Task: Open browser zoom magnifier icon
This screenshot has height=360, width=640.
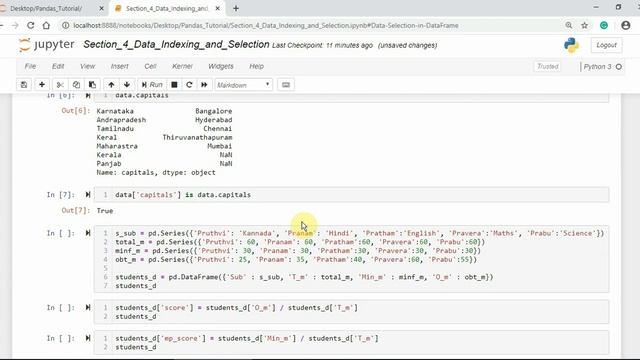Action: (569, 25)
